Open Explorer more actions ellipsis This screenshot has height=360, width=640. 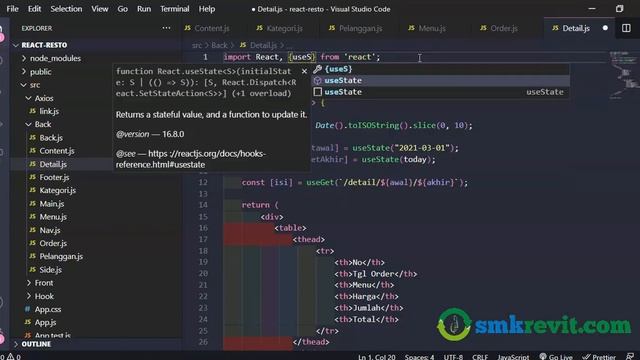166,28
